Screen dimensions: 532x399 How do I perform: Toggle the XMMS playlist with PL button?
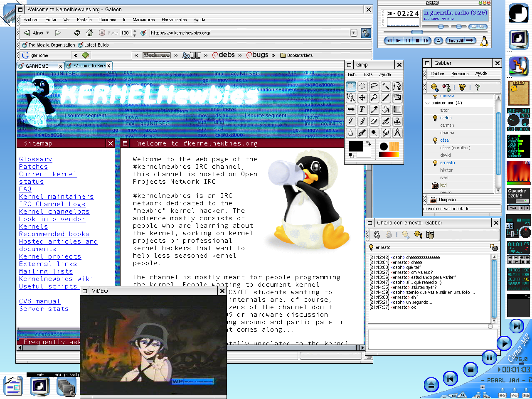482,27
